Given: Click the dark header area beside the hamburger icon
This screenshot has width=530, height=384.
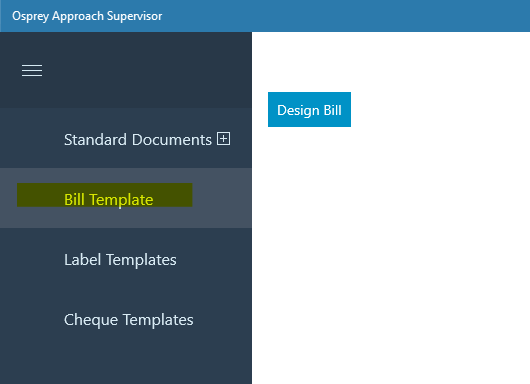Looking at the screenshot, I should 145,70.
